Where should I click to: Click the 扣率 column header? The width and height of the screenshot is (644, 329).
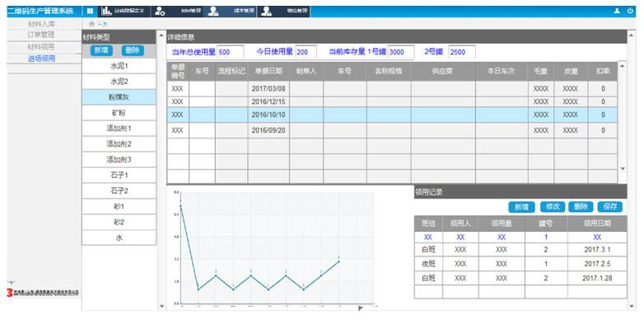click(603, 71)
